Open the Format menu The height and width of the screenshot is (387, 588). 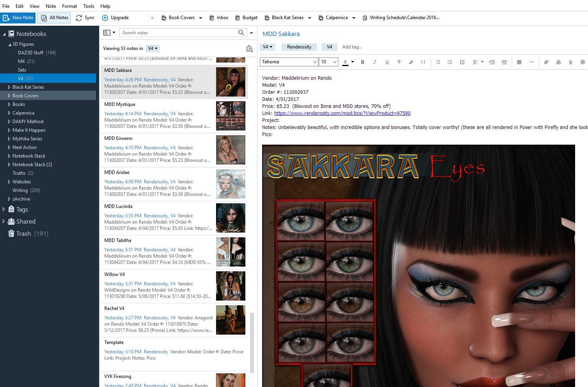point(70,6)
